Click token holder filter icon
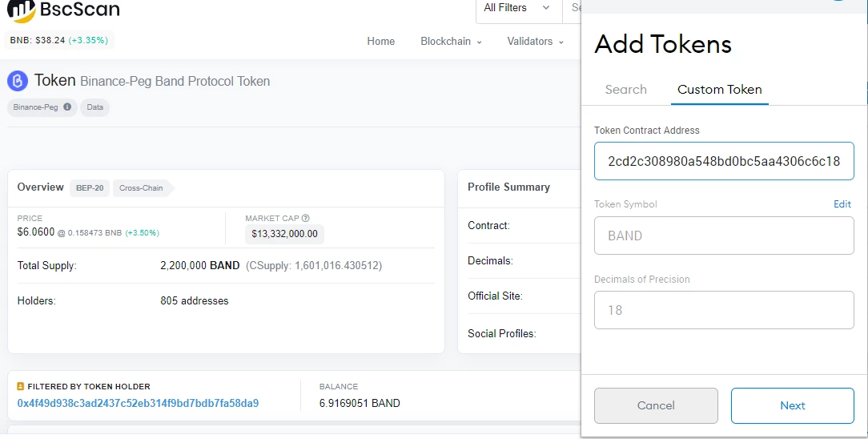This screenshot has width=868, height=439. click(21, 386)
